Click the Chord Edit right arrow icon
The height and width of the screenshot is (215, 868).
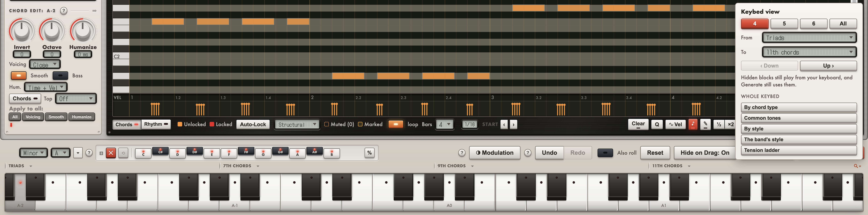(x=95, y=11)
